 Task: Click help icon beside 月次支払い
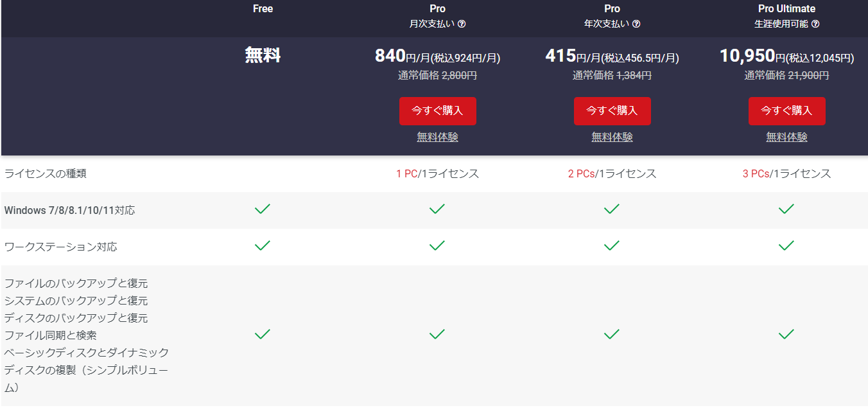(462, 24)
